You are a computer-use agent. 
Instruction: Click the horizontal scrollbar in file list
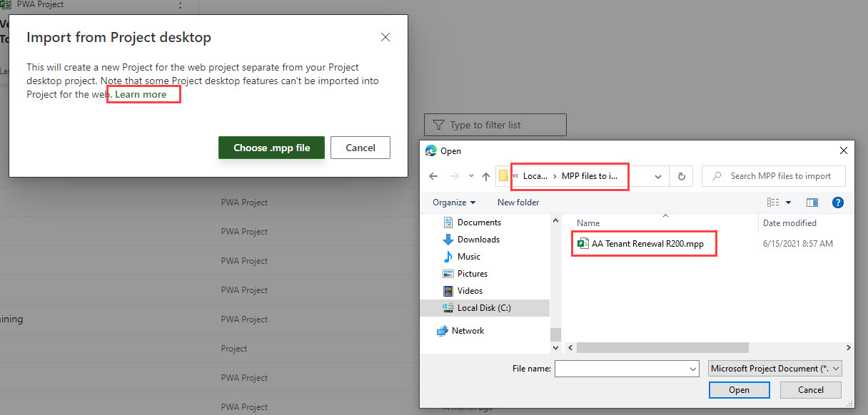click(662, 348)
